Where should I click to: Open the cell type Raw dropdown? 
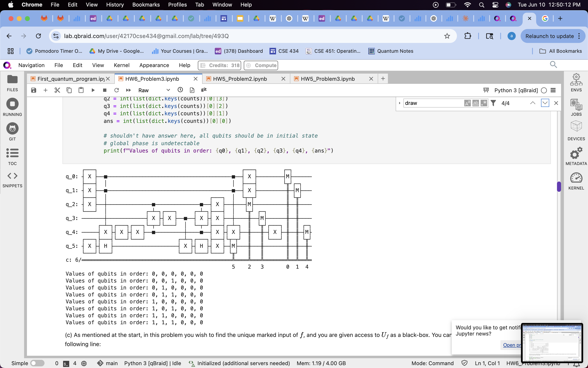154,90
